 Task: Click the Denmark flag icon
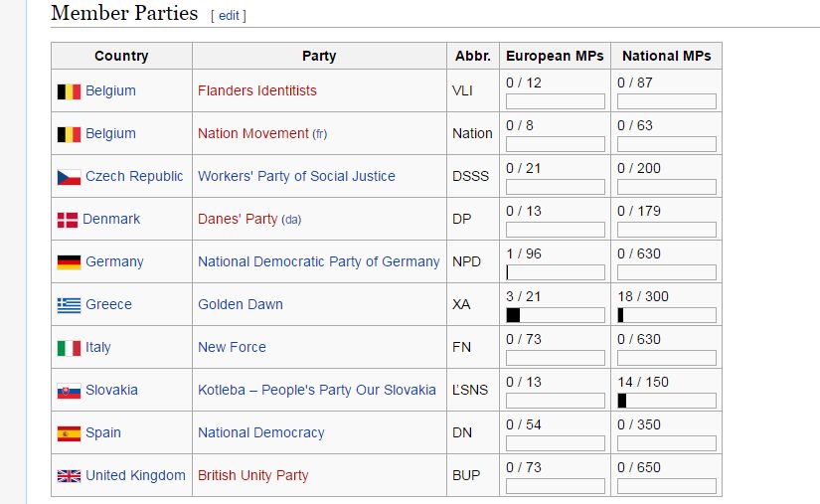coord(68,220)
